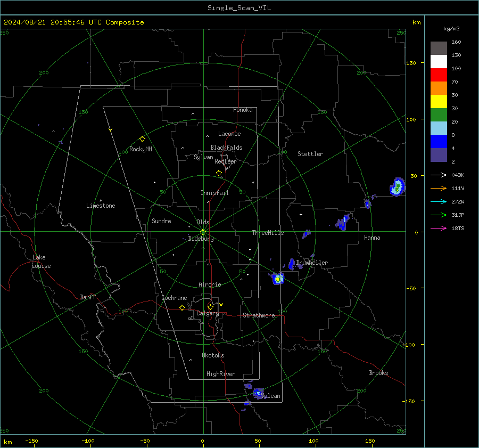Click the ThreeHills label
This screenshot has width=479, height=448.
[268, 233]
